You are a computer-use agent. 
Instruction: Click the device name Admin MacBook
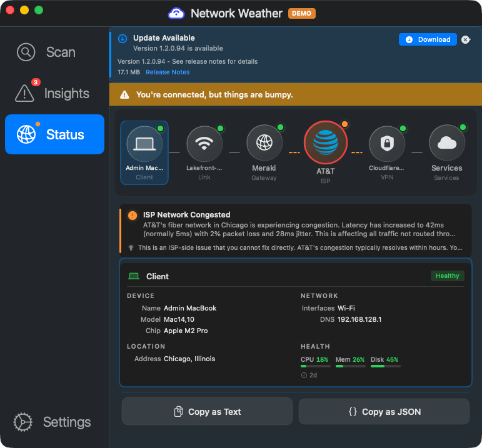(190, 308)
